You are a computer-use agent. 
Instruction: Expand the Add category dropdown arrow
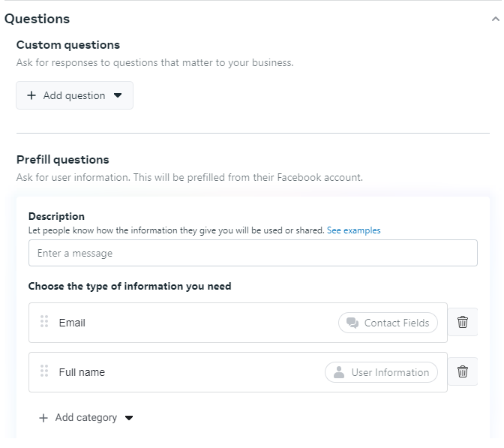(129, 418)
